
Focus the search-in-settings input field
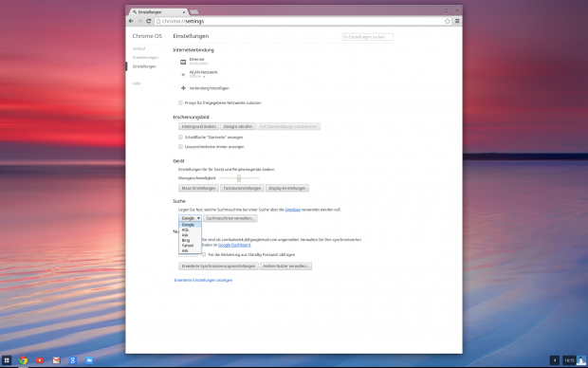point(368,37)
